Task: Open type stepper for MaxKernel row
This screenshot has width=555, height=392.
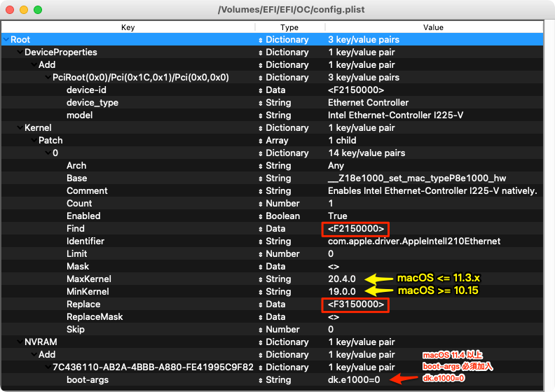Action: tap(261, 279)
